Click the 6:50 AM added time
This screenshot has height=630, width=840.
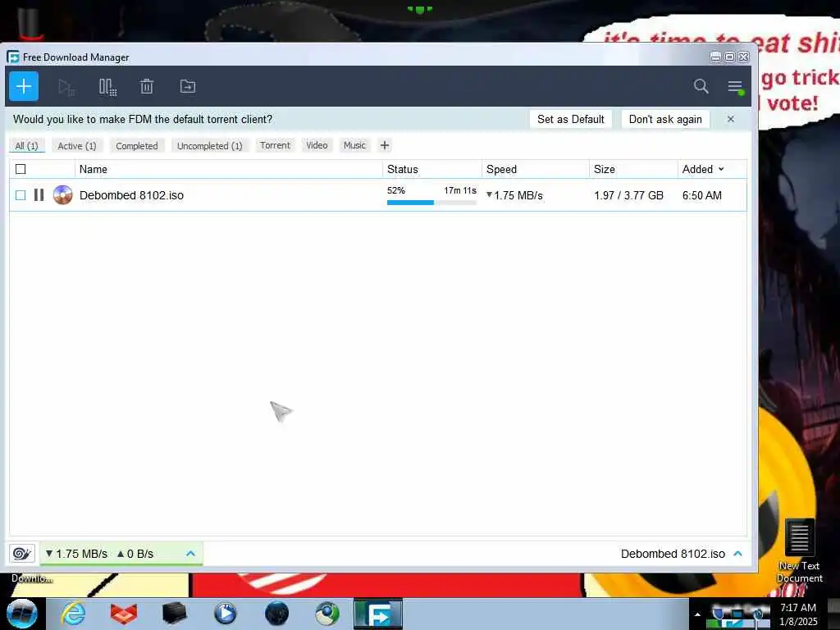click(702, 195)
